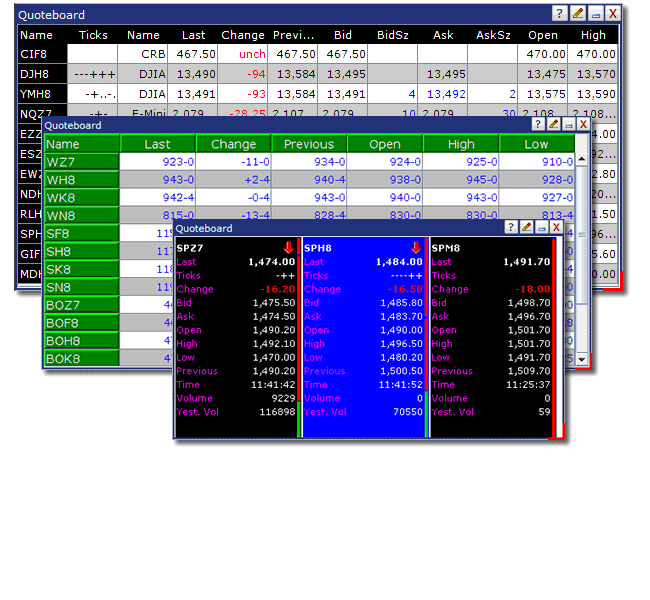Select the SF8 symbol in green Quoteboard
This screenshot has width=650, height=600.
pyautogui.click(x=82, y=233)
